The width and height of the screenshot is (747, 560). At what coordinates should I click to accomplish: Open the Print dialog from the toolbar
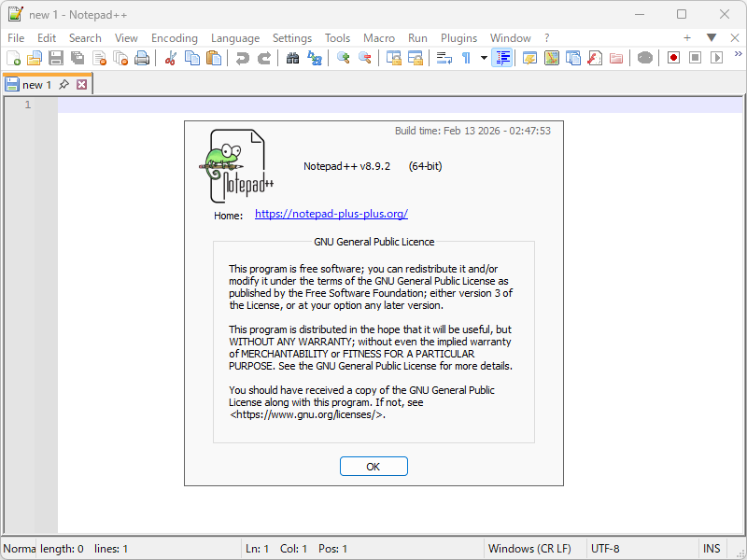[x=142, y=57]
